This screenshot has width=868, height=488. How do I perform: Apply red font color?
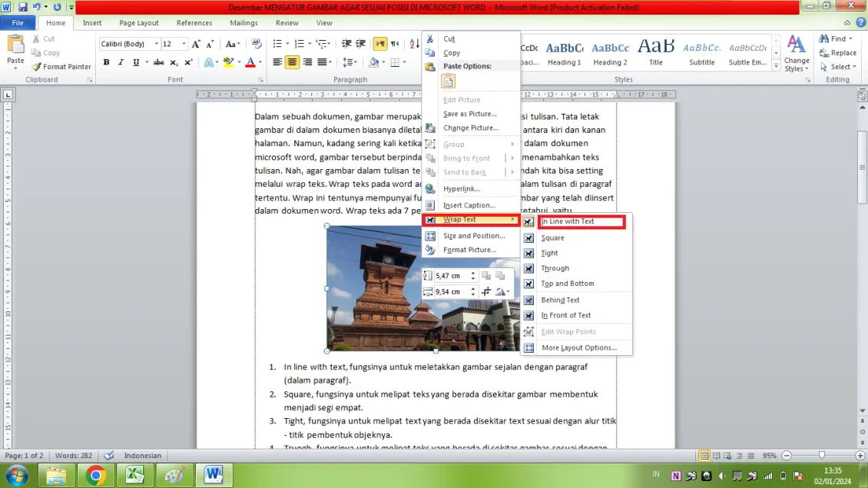coord(250,62)
